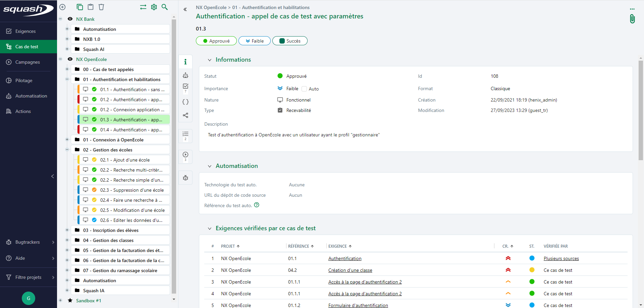The width and height of the screenshot is (644, 308).
Task: Open the search magnifier in tree toolbar
Action: pos(165,7)
